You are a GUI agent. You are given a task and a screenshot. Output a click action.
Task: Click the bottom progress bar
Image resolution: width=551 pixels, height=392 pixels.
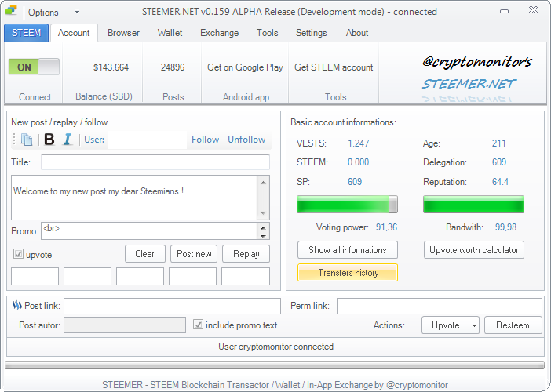pyautogui.click(x=275, y=365)
